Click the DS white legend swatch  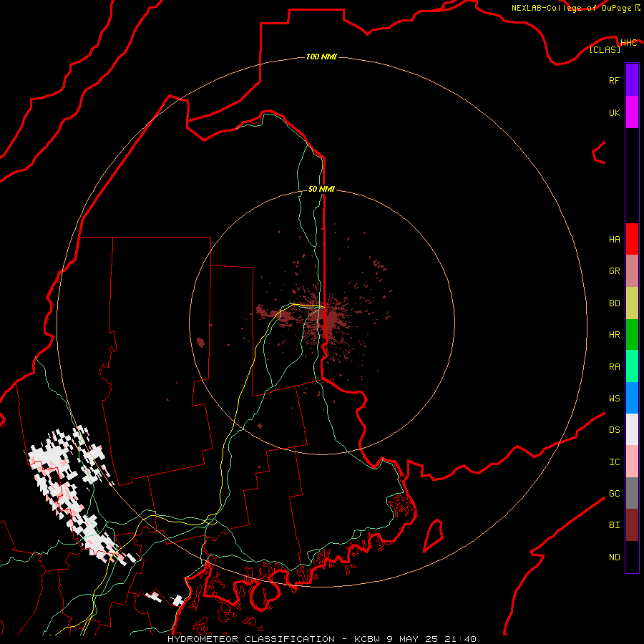pos(632,429)
